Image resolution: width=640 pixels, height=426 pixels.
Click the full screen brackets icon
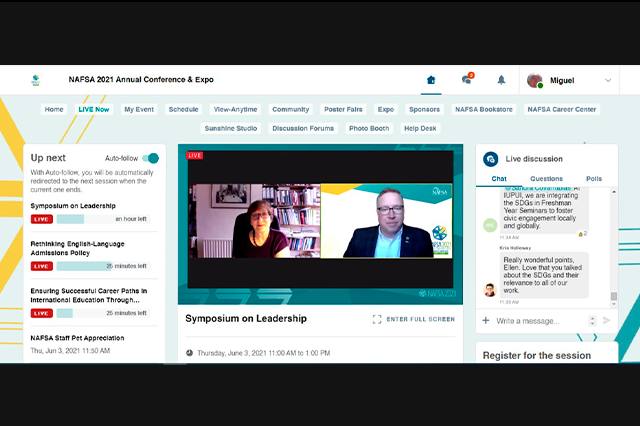[377, 319]
